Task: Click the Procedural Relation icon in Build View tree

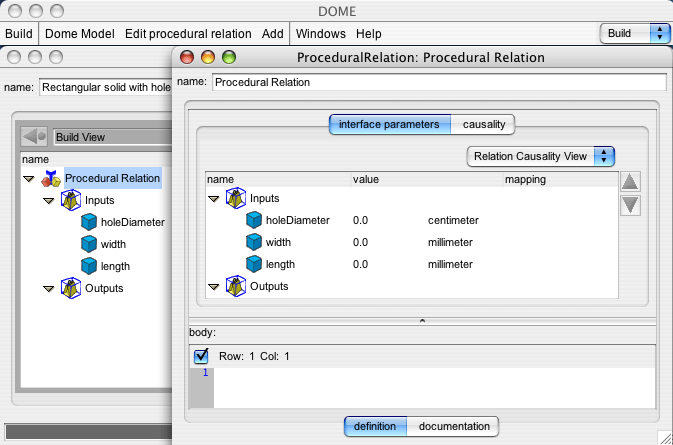Action: coord(51,179)
